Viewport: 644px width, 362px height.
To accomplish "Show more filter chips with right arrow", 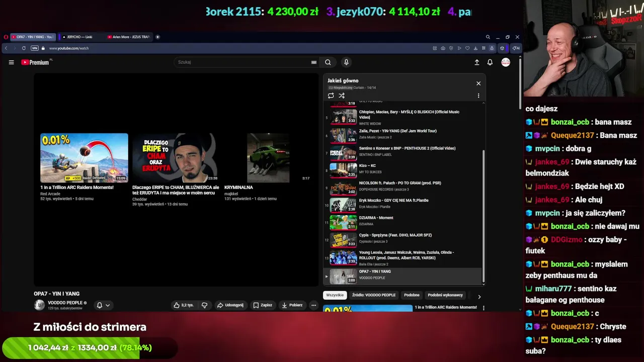I will click(x=479, y=297).
